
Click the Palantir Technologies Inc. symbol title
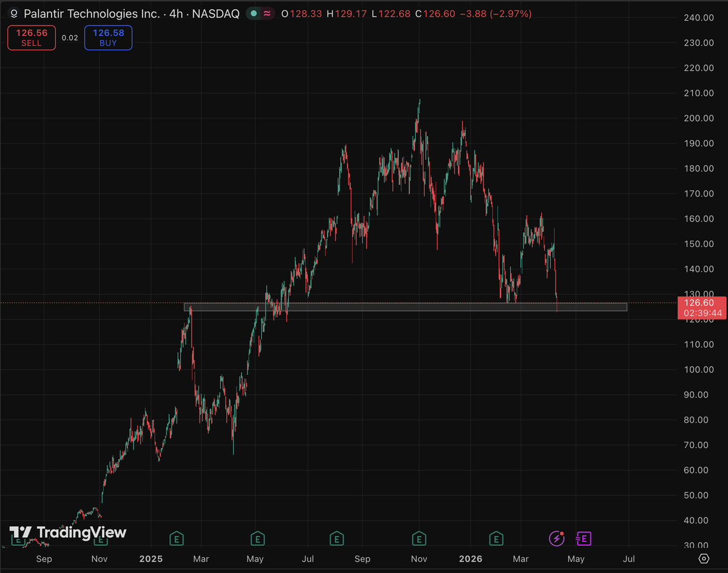pos(93,13)
